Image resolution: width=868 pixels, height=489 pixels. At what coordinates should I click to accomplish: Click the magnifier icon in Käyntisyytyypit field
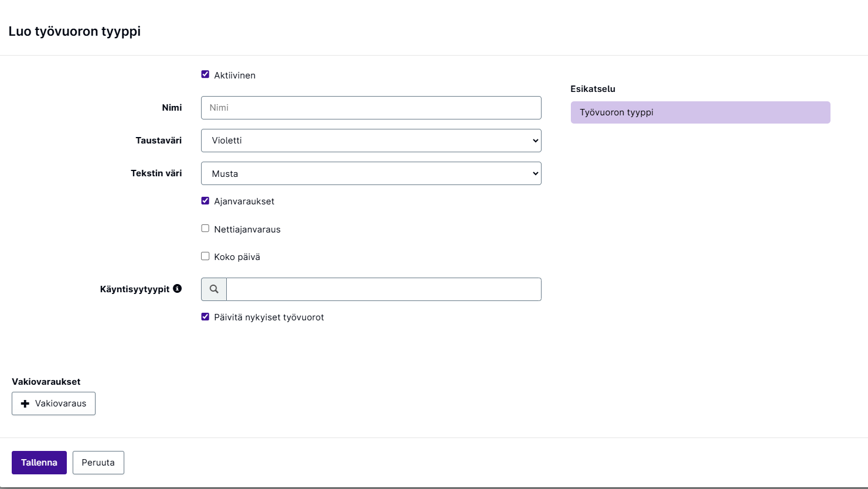coord(214,289)
